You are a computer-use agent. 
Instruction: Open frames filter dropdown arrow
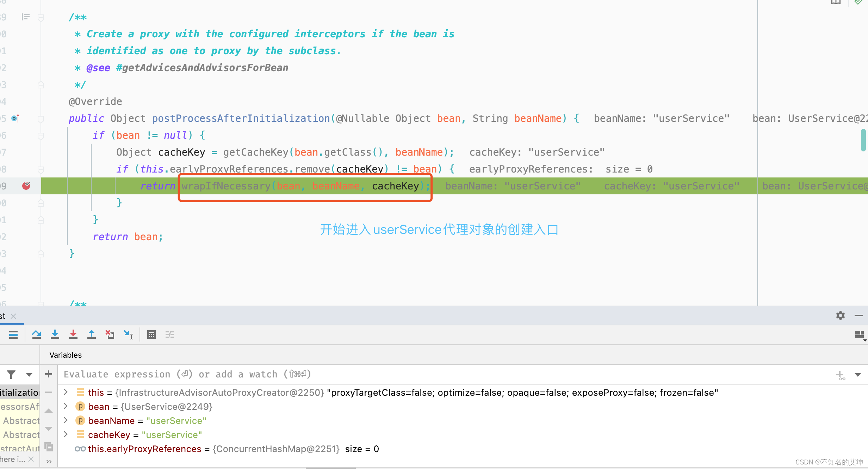coord(29,375)
